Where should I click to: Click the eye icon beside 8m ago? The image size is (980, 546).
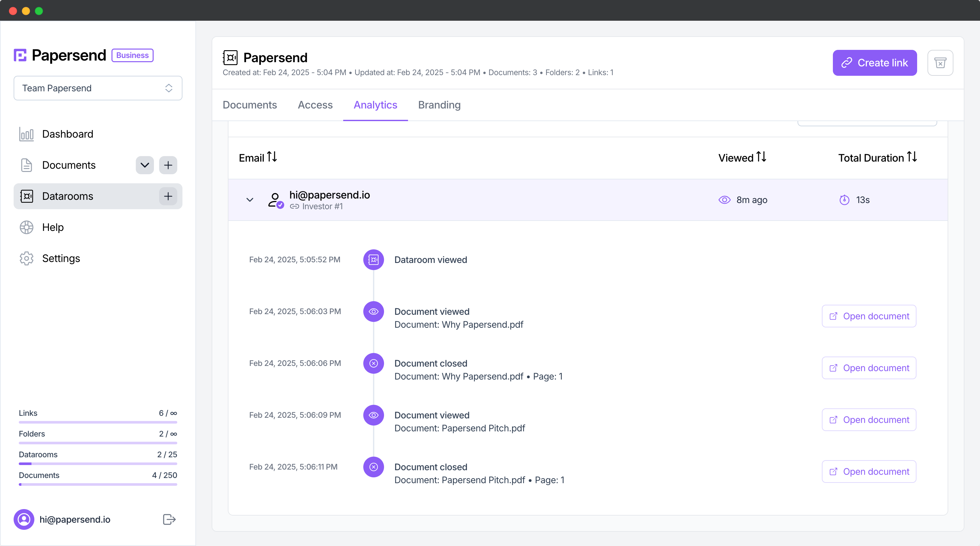pyautogui.click(x=724, y=200)
